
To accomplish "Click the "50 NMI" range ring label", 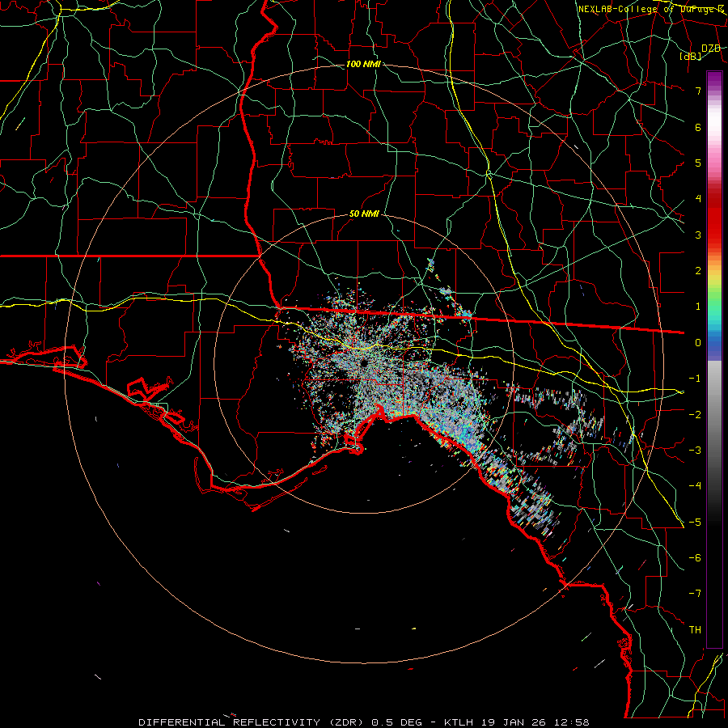I will [364, 214].
